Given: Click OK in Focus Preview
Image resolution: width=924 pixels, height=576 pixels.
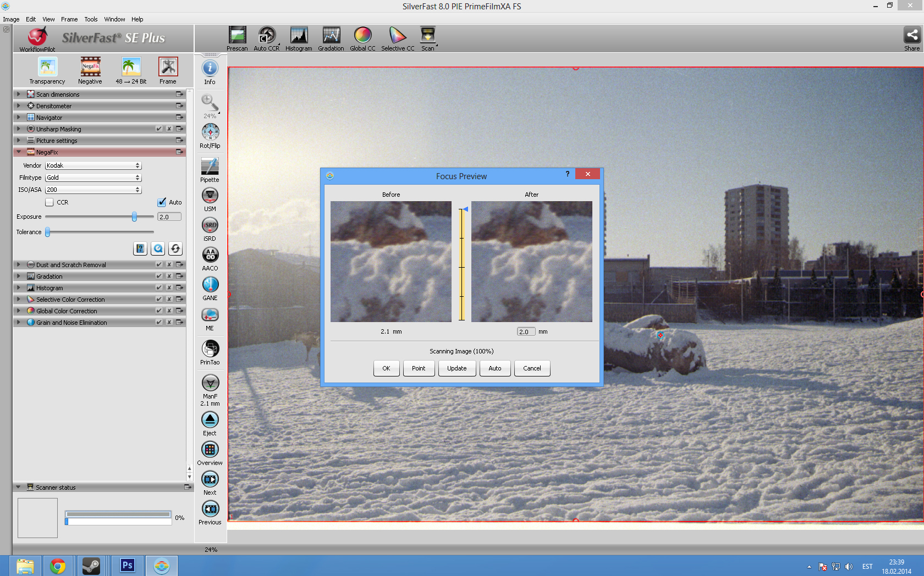Looking at the screenshot, I should (387, 368).
